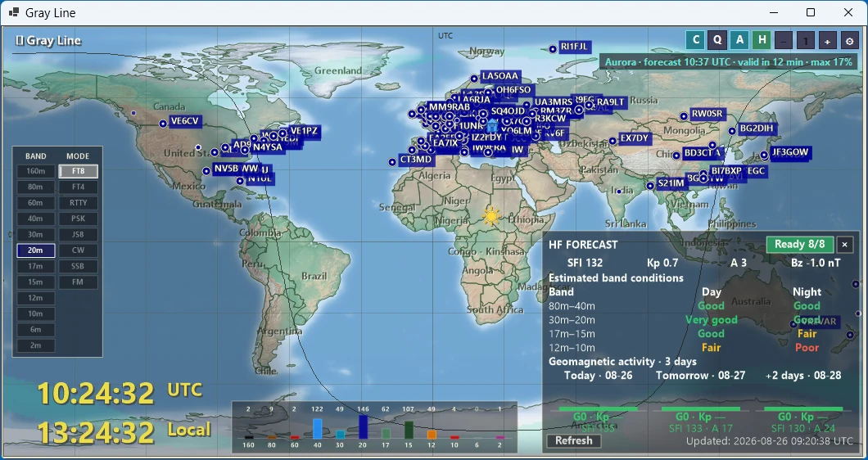Select the 15m band
This screenshot has width=868, height=460.
coord(35,282)
